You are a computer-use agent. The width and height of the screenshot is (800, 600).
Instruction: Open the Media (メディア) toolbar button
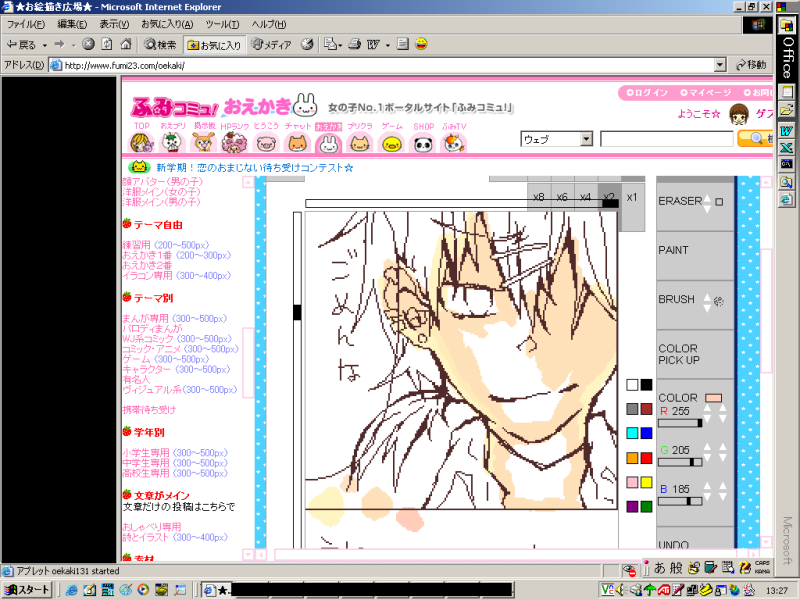coord(271,45)
